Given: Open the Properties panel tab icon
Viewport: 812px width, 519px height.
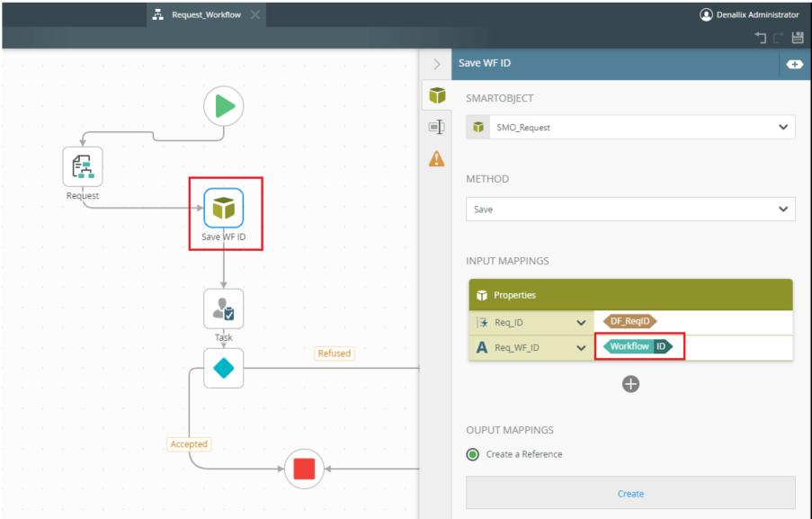Looking at the screenshot, I should click(x=436, y=127).
